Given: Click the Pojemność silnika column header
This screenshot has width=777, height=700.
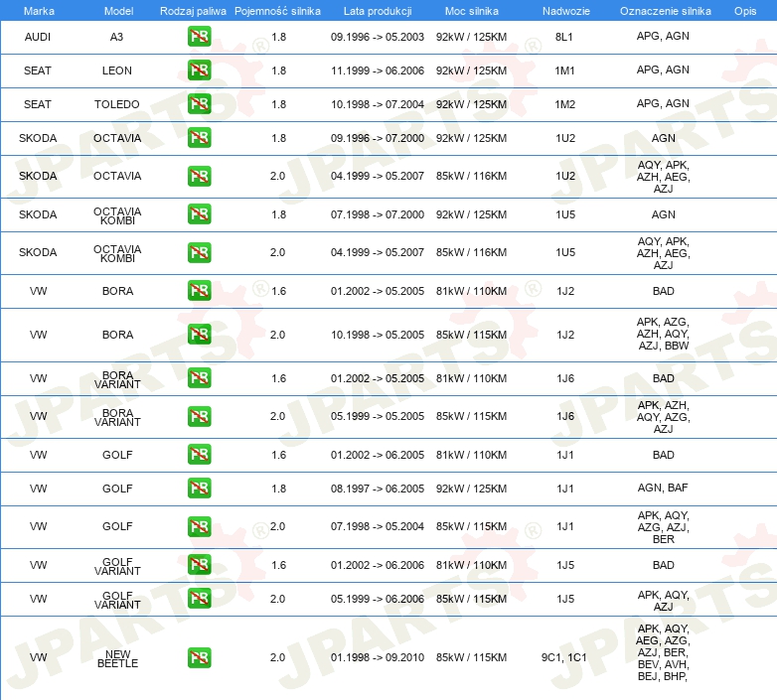Looking at the screenshot, I should pyautogui.click(x=277, y=11).
